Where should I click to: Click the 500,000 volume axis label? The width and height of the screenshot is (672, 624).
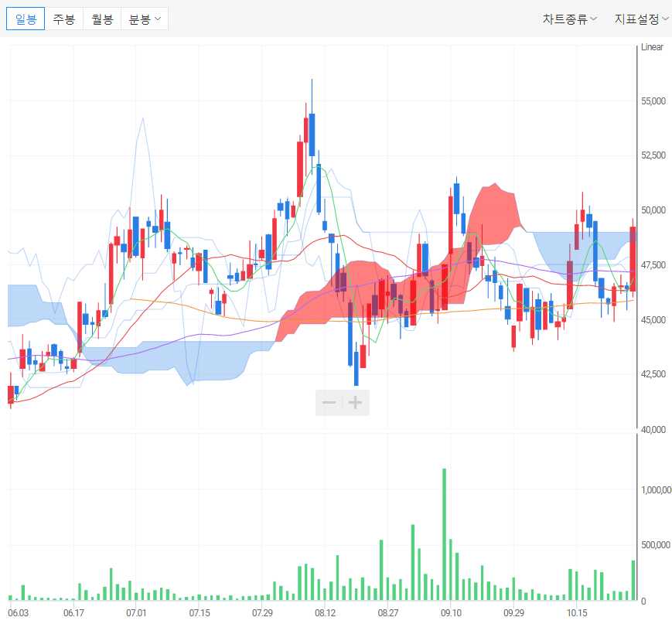pyautogui.click(x=656, y=544)
